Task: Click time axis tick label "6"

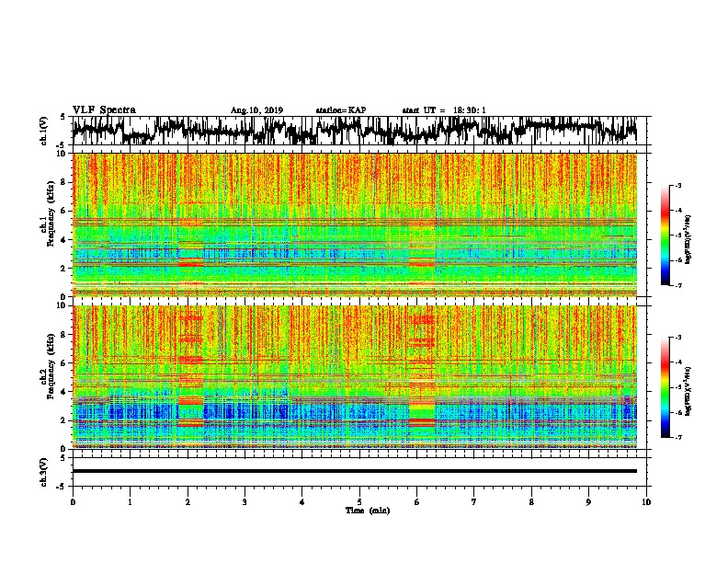Action: (417, 502)
